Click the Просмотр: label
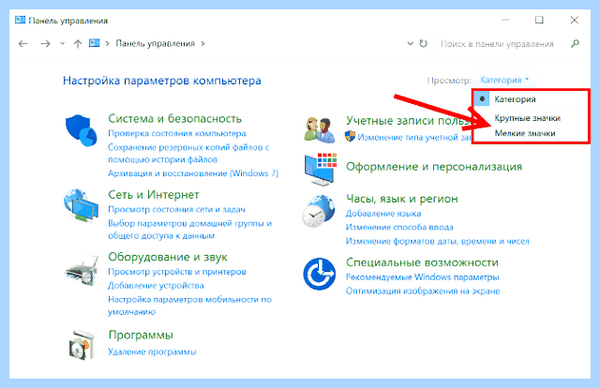 (x=449, y=80)
